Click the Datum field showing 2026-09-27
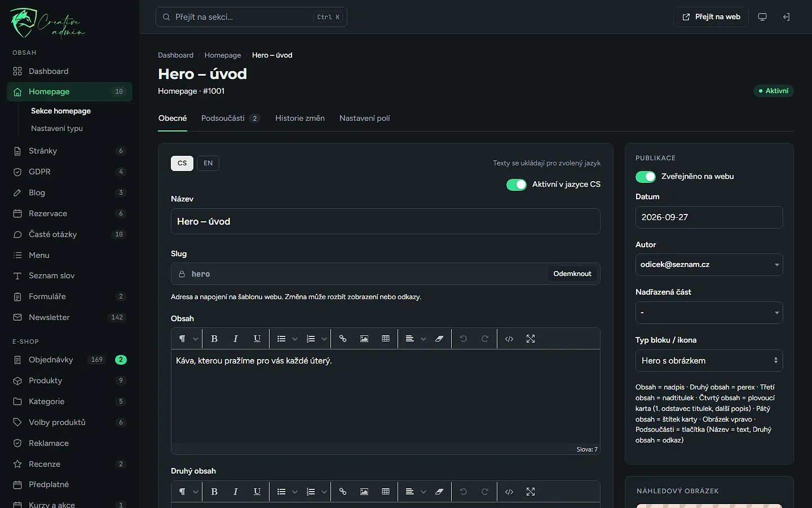812x508 pixels. click(709, 217)
